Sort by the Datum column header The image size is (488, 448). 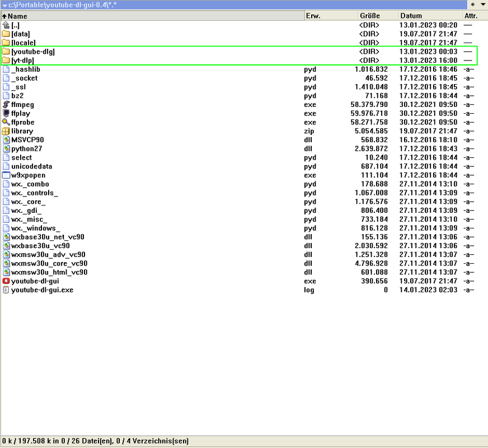coord(430,16)
